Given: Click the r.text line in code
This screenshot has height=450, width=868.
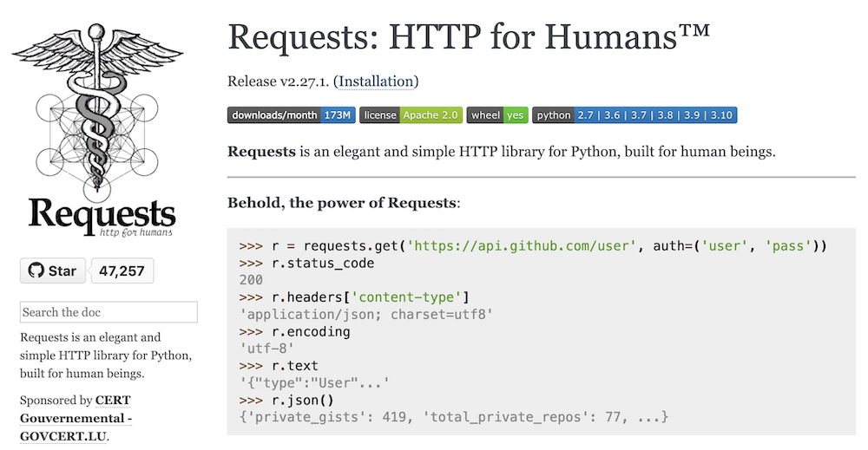Looking at the screenshot, I should click(x=295, y=366).
